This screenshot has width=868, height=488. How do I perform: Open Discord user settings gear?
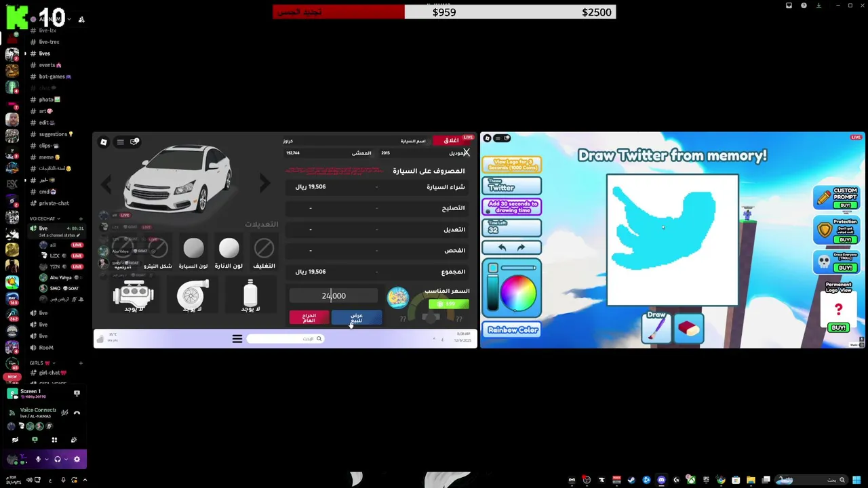(x=77, y=460)
